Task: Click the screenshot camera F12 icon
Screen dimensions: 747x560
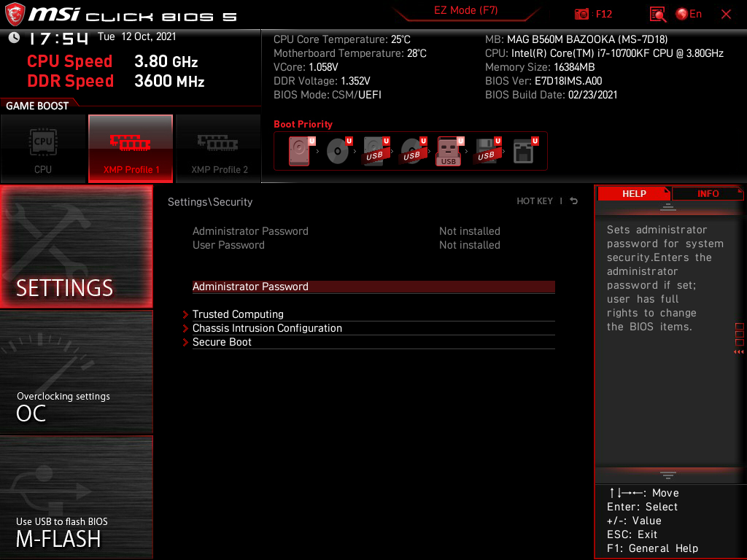Action: (x=592, y=14)
